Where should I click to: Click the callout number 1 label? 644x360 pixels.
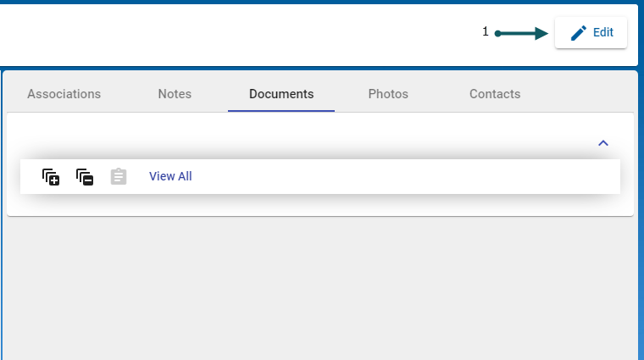tap(486, 31)
